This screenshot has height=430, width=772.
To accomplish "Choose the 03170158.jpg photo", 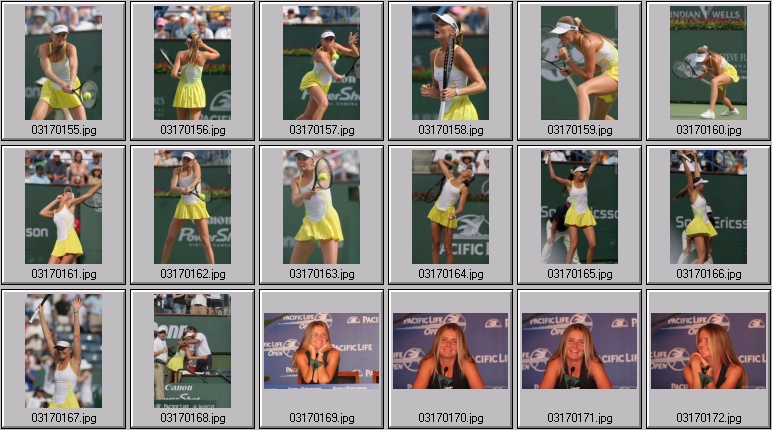I will pyautogui.click(x=450, y=63).
